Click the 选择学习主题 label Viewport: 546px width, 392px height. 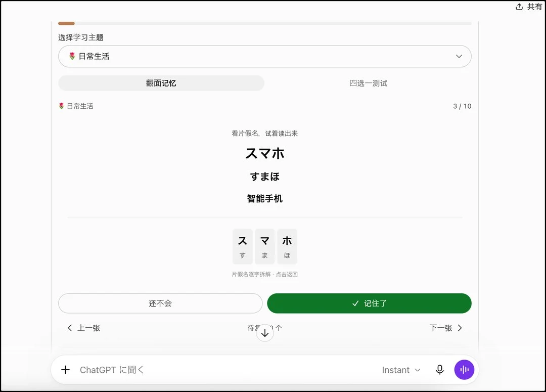[81, 37]
